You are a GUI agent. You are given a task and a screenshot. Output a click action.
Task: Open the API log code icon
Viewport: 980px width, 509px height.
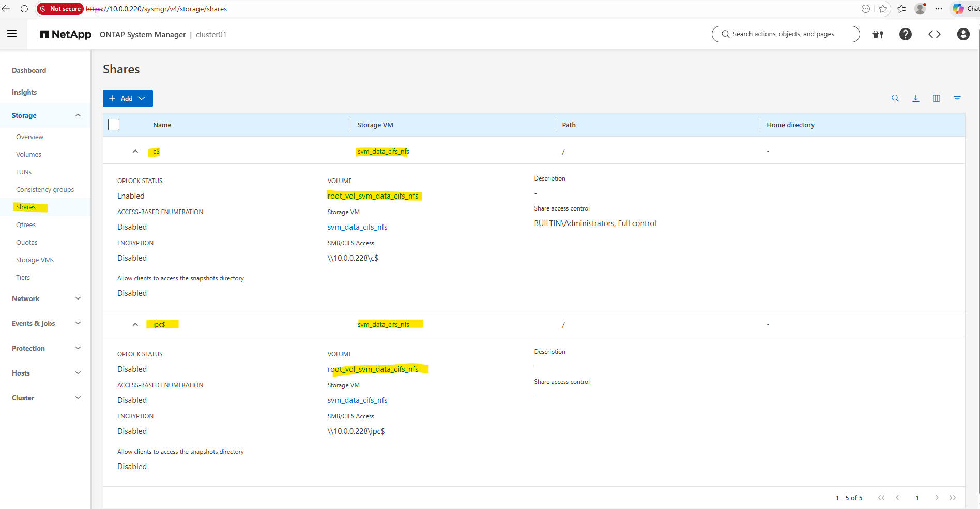(934, 34)
